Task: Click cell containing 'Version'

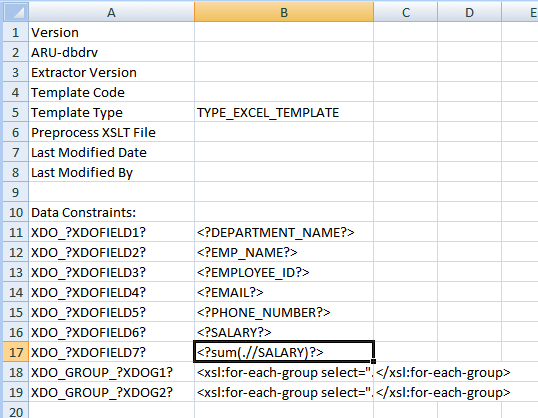Action: pos(112,32)
